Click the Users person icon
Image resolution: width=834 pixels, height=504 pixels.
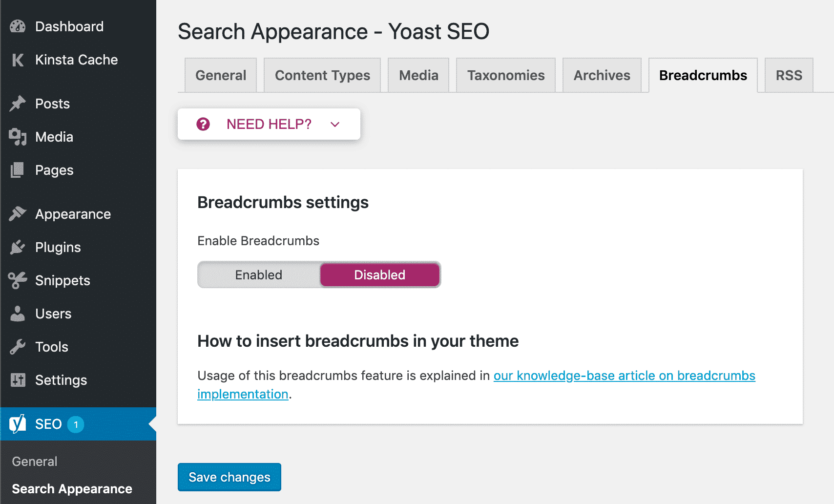[18, 314]
